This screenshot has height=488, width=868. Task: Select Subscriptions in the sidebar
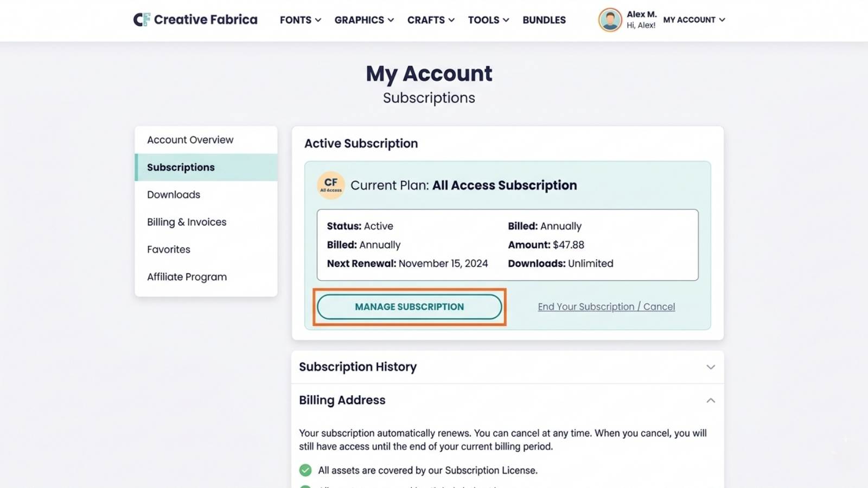pyautogui.click(x=206, y=167)
